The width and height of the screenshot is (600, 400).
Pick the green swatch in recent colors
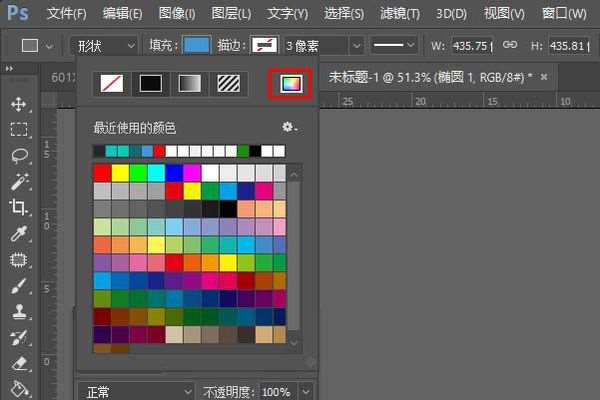coord(243,151)
